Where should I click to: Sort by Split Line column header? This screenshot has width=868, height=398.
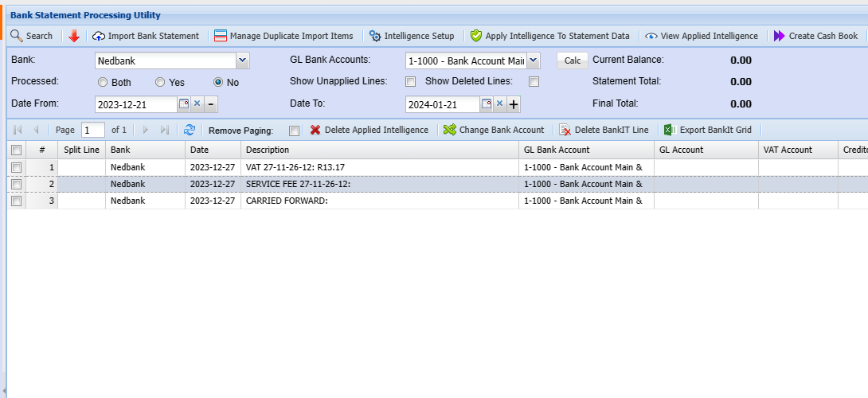coord(82,150)
